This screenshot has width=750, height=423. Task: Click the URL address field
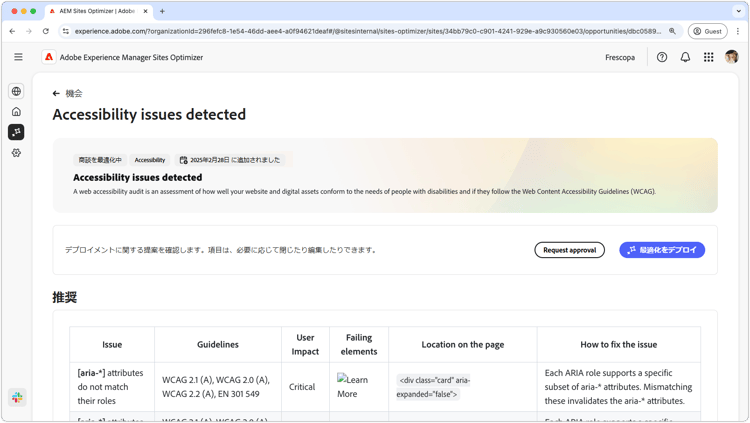(x=367, y=31)
